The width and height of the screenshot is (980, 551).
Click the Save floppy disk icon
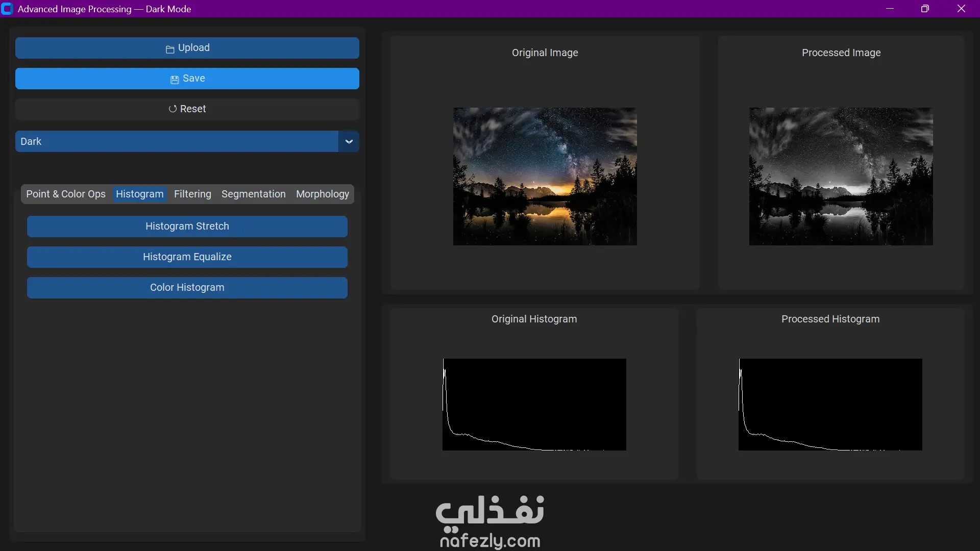click(175, 80)
